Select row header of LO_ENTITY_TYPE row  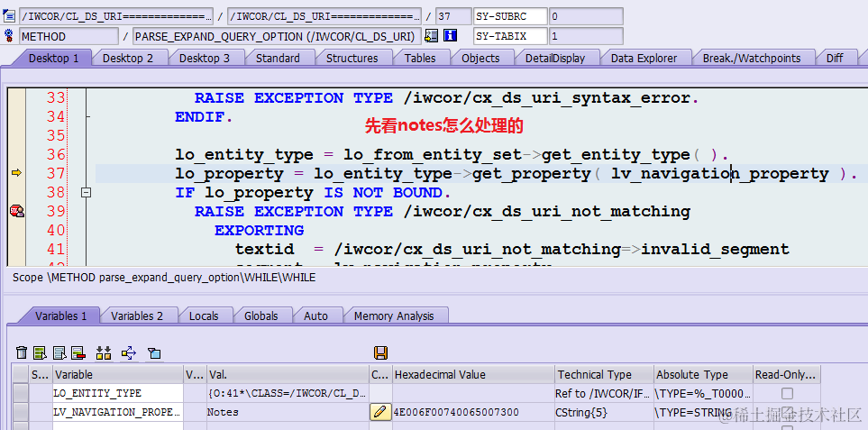point(21,393)
